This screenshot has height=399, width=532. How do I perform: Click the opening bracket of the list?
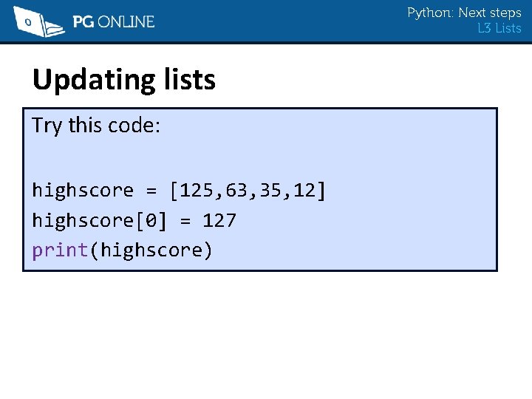tap(174, 191)
